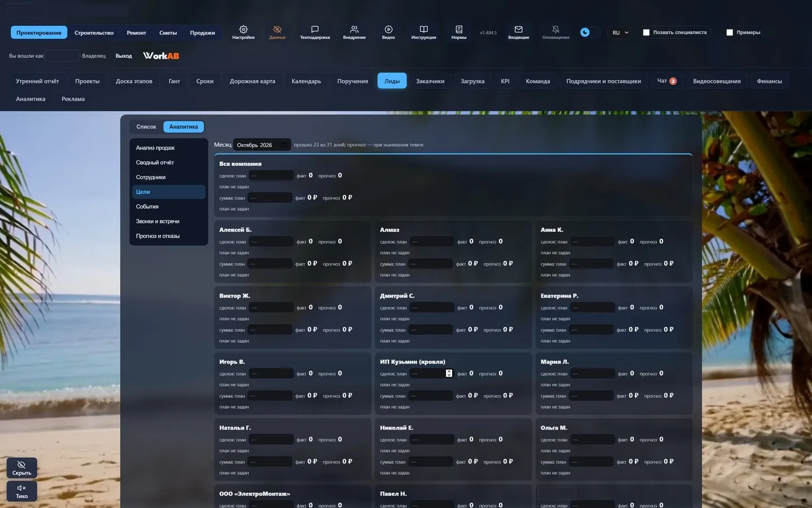812x508 pixels.
Task: Open Звонки и встречи section
Action: click(169, 221)
